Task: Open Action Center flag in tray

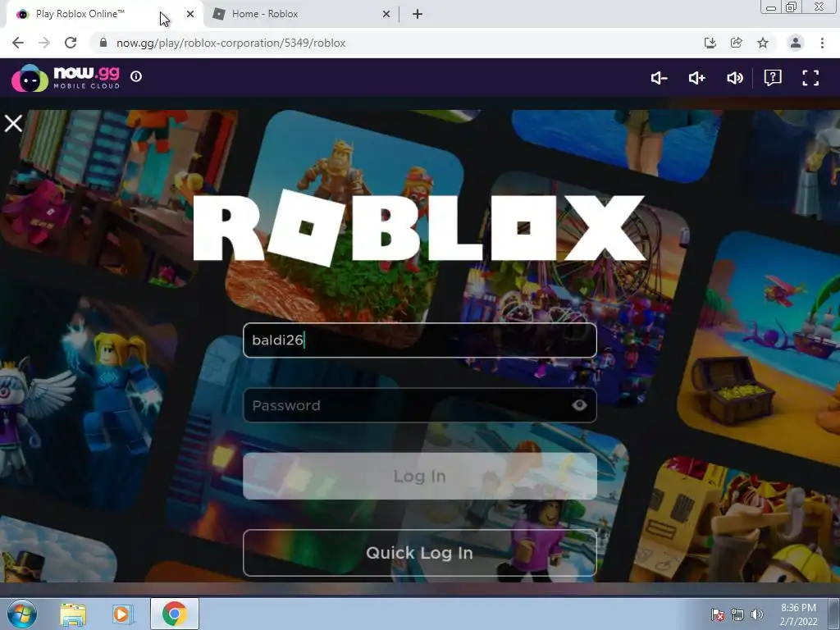Action: [718, 614]
